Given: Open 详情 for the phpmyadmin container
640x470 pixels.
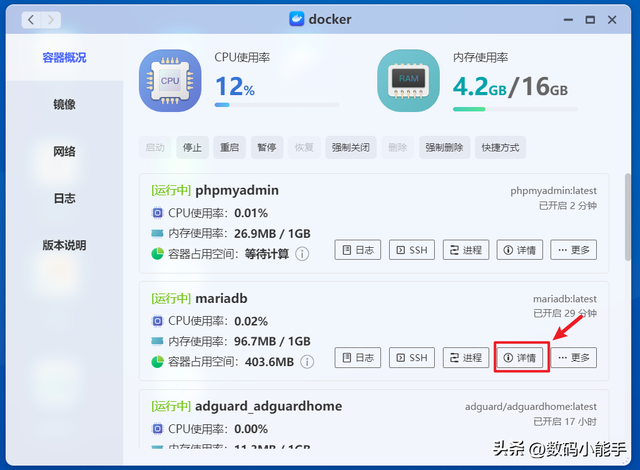Looking at the screenshot, I should tap(520, 250).
